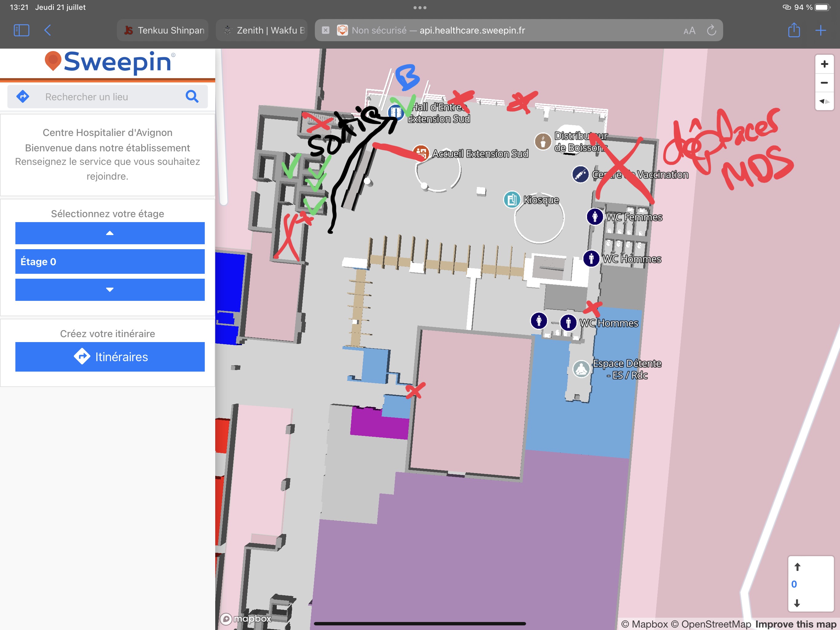The width and height of the screenshot is (840, 630).
Task: Click the directions icon in search bar
Action: pyautogui.click(x=23, y=97)
